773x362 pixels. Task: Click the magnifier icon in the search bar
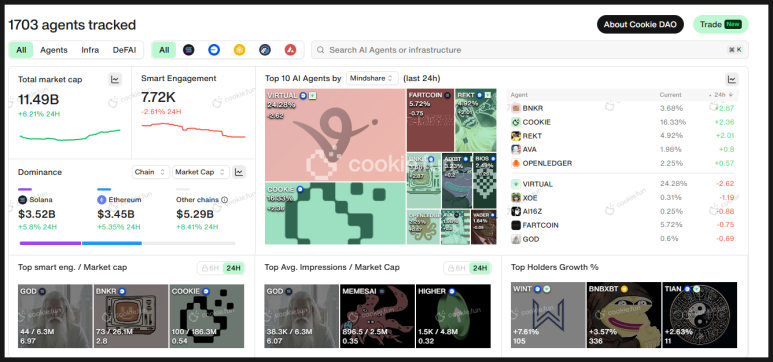(x=320, y=50)
